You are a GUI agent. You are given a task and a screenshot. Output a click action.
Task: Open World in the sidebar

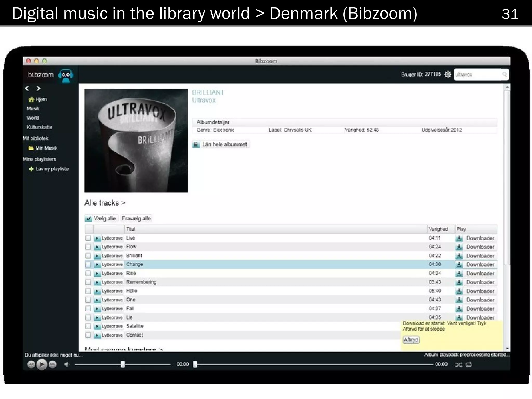coord(33,118)
